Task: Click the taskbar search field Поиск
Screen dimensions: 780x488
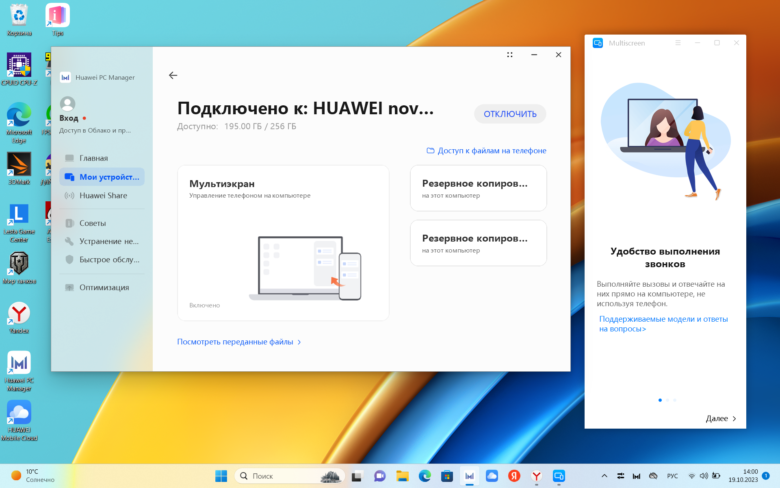Action: click(x=290, y=476)
